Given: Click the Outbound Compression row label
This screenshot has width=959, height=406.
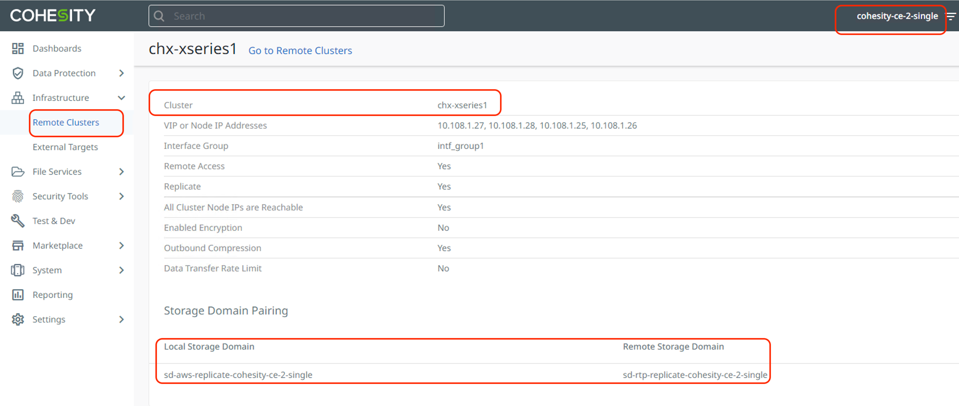Looking at the screenshot, I should pos(213,248).
